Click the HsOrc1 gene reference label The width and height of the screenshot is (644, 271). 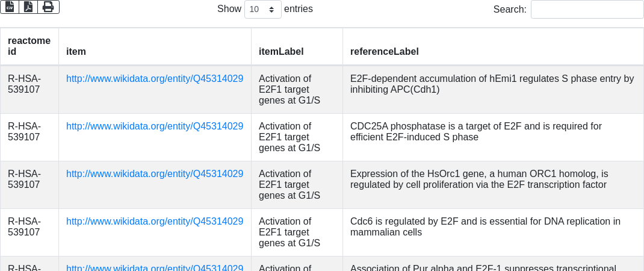[479, 179]
